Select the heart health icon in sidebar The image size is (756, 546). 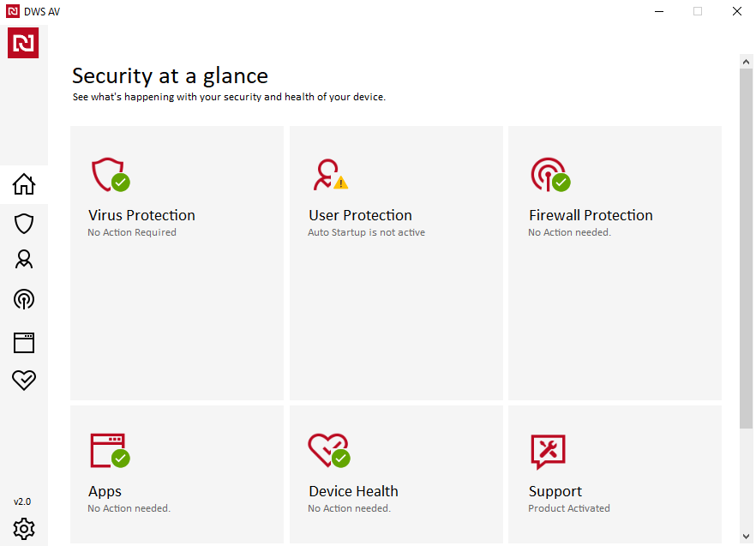point(24,380)
